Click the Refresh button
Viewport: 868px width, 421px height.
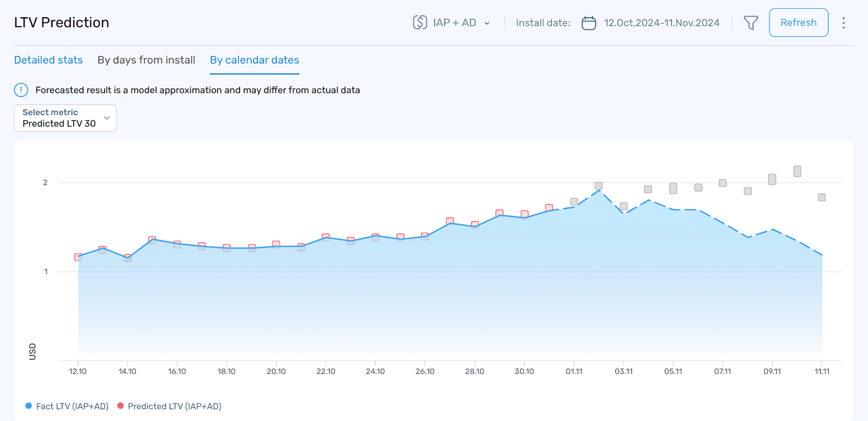pos(798,23)
